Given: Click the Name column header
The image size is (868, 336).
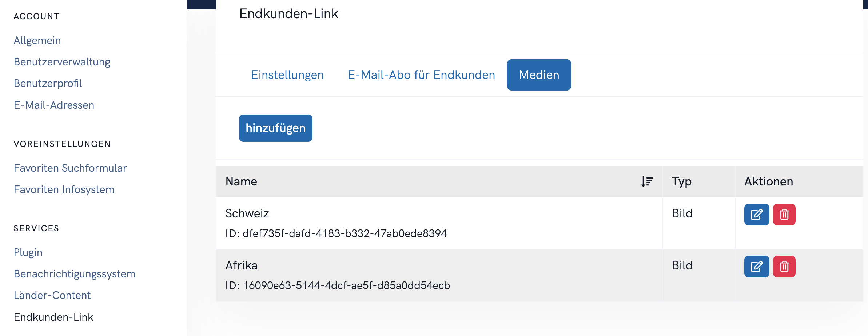Looking at the screenshot, I should point(241,181).
